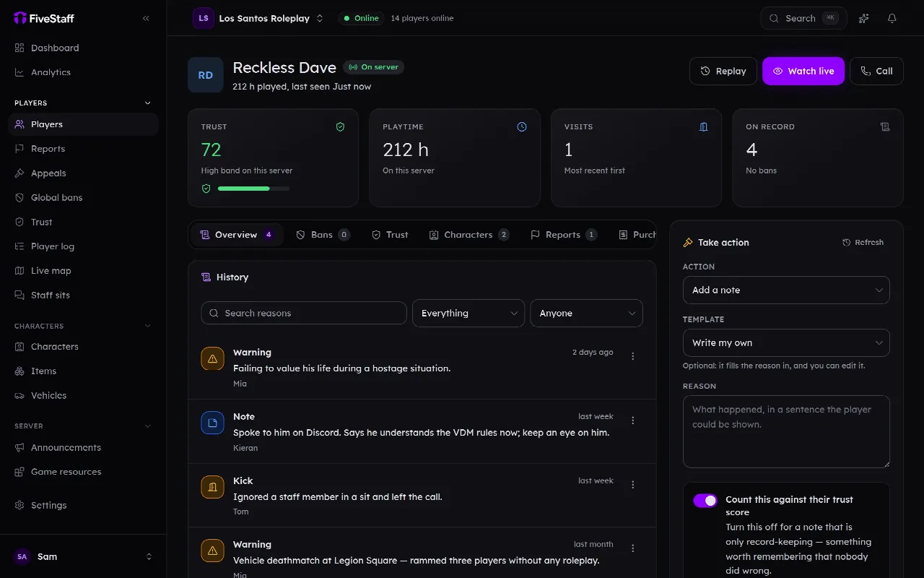Collapse the Players sidebar section
The height and width of the screenshot is (578, 924).
[x=83, y=103]
